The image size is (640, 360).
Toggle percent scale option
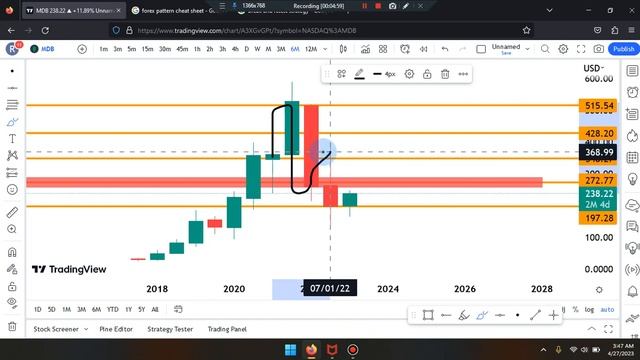575,309
